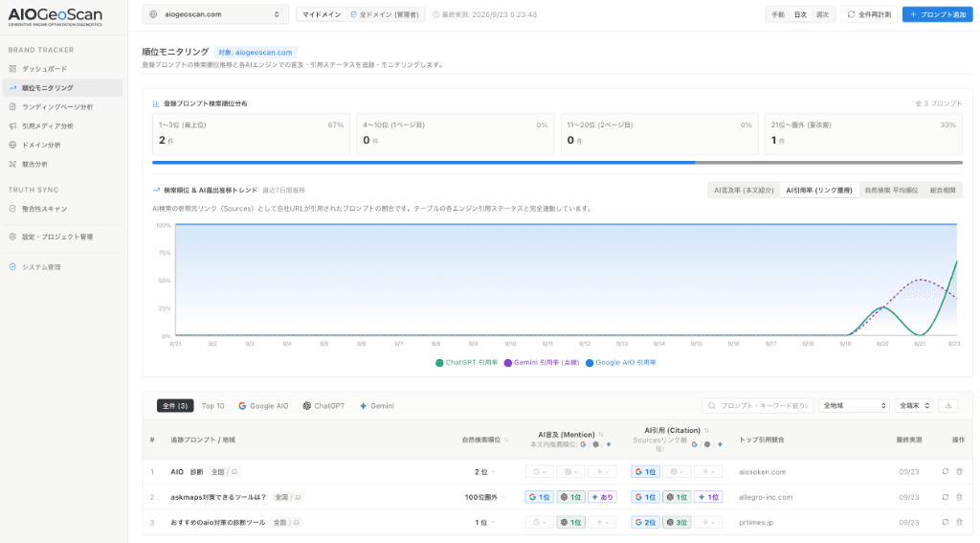980x543 pixels.
Task: Click the 21位〜圏外 (要改善) distribution card
Action: coord(863,134)
